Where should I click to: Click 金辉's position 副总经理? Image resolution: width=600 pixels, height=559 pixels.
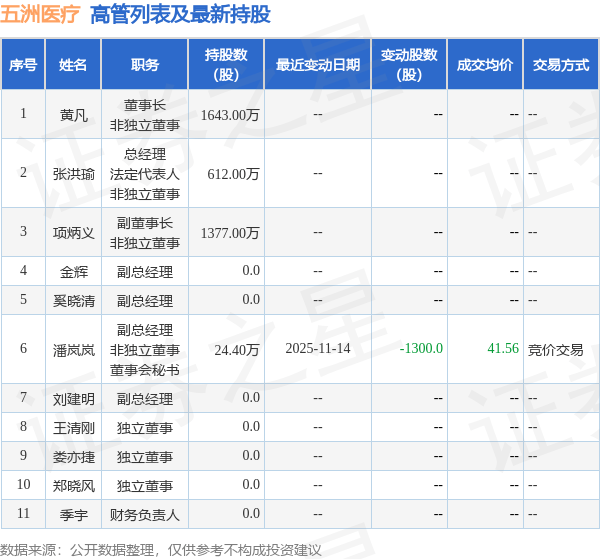tap(145, 272)
